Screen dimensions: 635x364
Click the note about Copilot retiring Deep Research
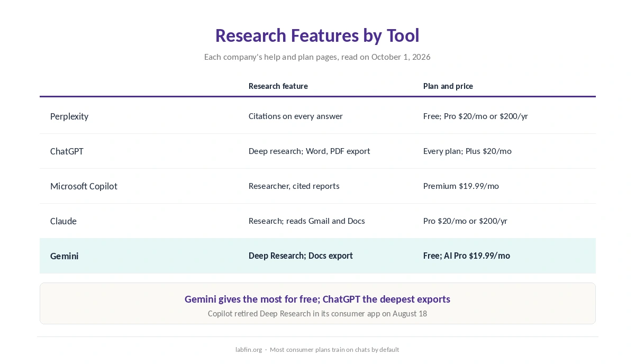pos(317,314)
